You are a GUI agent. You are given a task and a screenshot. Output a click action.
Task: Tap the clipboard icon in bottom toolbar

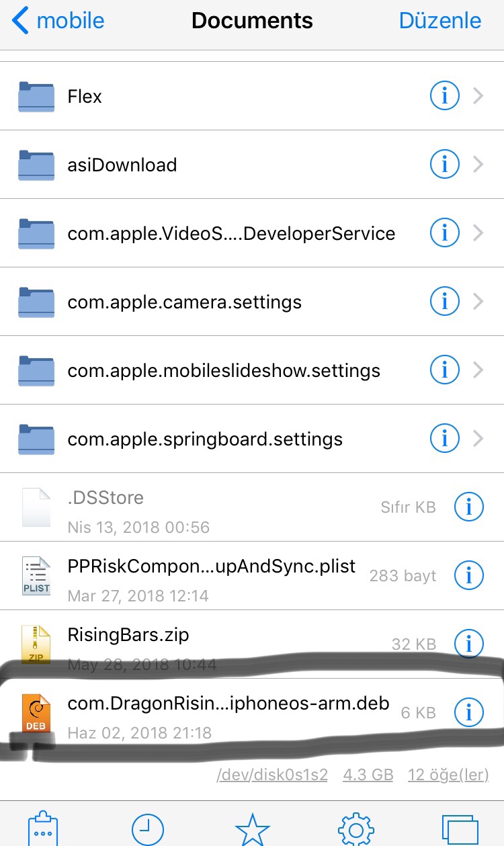[x=42, y=829]
